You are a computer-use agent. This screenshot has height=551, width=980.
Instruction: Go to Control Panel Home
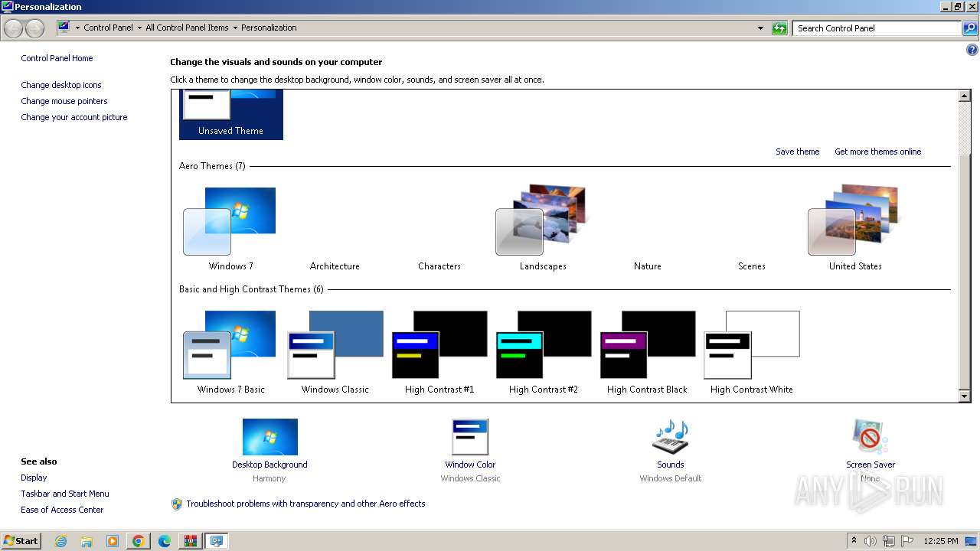57,58
